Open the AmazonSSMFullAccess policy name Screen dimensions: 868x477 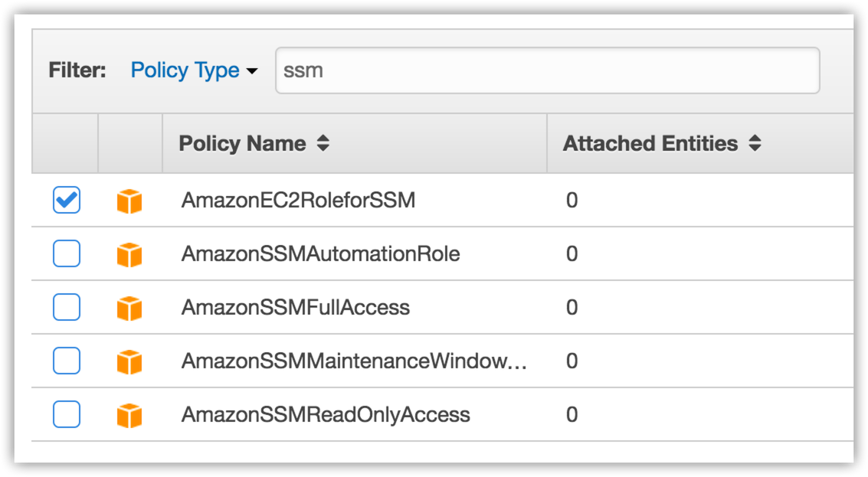point(296,308)
